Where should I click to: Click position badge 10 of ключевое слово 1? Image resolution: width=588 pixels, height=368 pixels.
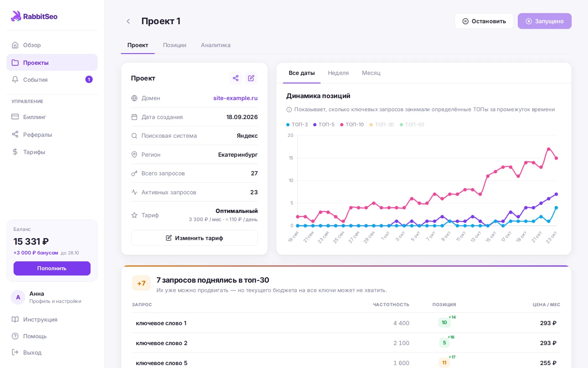444,323
